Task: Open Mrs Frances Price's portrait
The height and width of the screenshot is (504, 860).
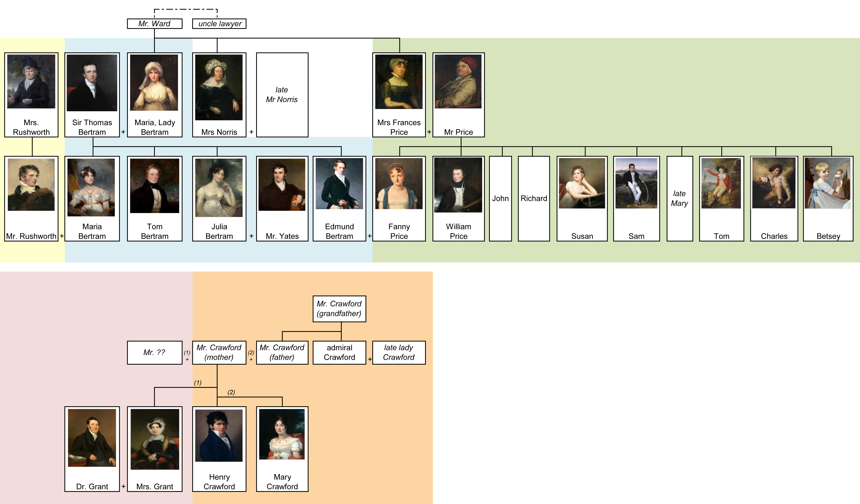Action: [x=399, y=82]
